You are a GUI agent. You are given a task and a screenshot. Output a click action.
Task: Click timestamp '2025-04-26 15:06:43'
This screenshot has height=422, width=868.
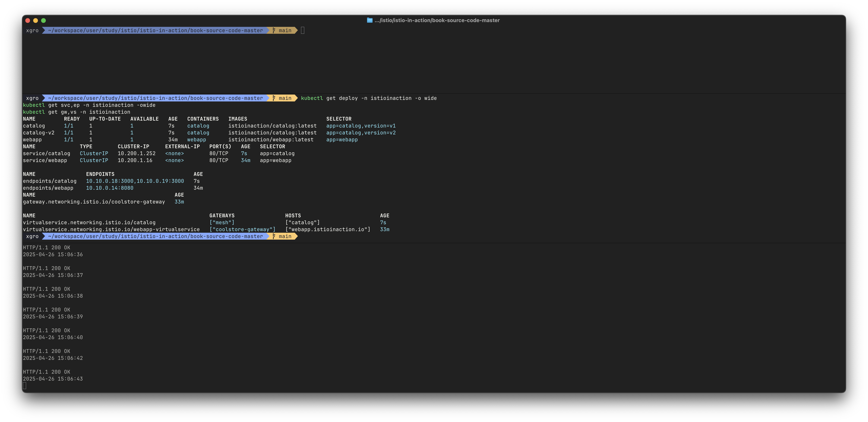pyautogui.click(x=53, y=379)
